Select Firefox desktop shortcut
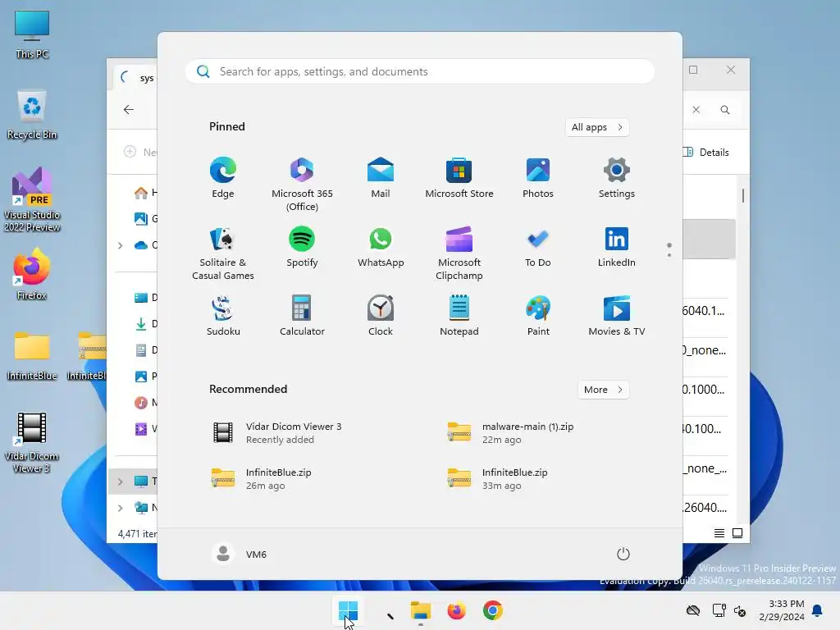Viewport: 840px width, 630px height. 32,274
